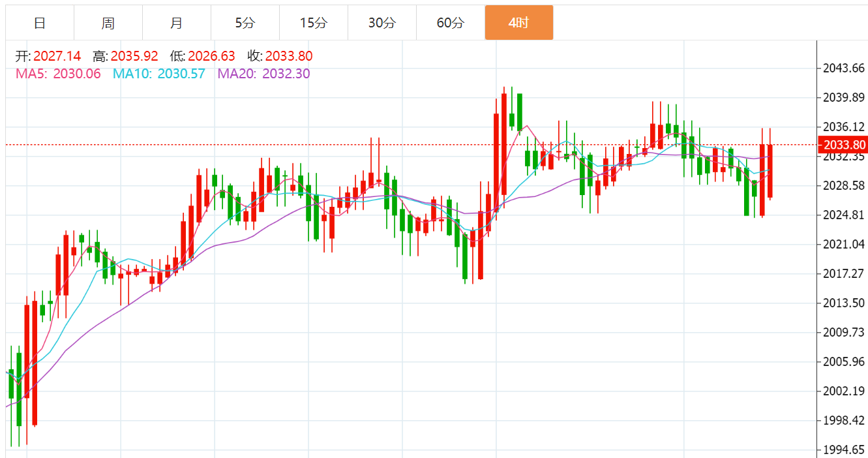The height and width of the screenshot is (458, 868).
Task: Click the 2005.96 price axis label
Action: click(x=844, y=362)
